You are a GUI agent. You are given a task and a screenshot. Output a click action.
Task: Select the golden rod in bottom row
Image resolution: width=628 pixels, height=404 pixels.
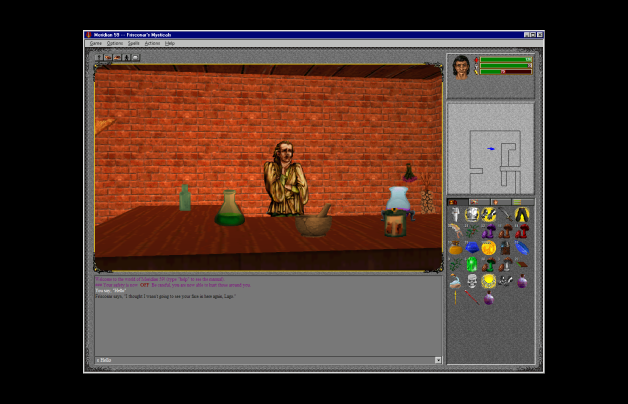point(455,298)
